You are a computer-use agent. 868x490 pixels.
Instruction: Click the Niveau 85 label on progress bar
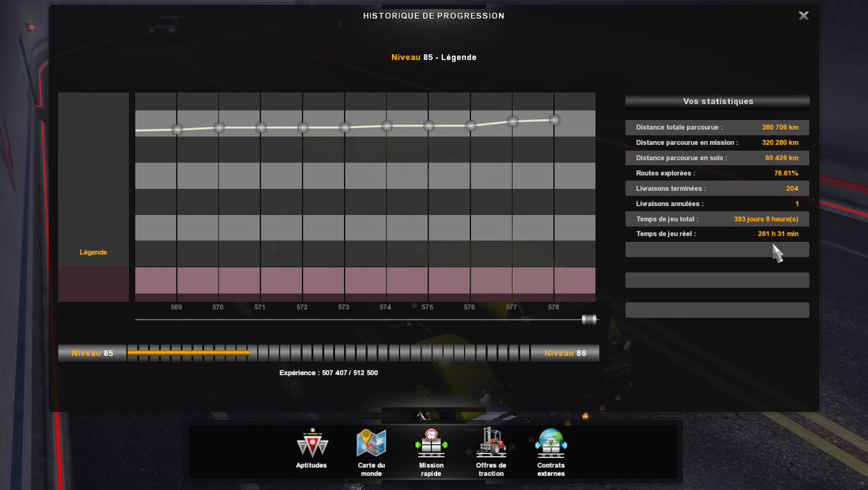92,353
